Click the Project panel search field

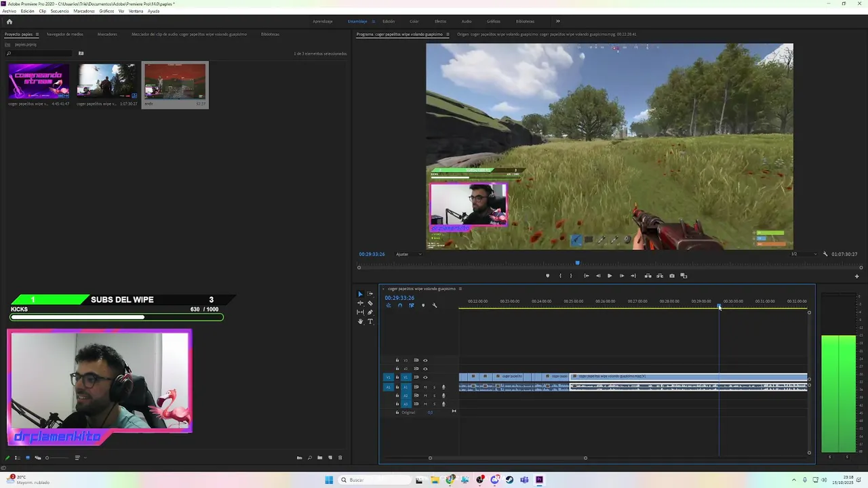(38, 54)
